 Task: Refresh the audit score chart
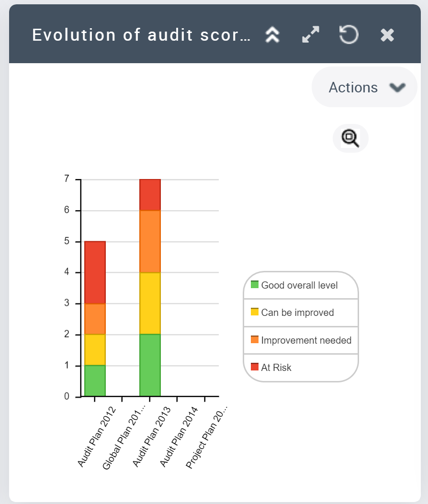pos(349,35)
